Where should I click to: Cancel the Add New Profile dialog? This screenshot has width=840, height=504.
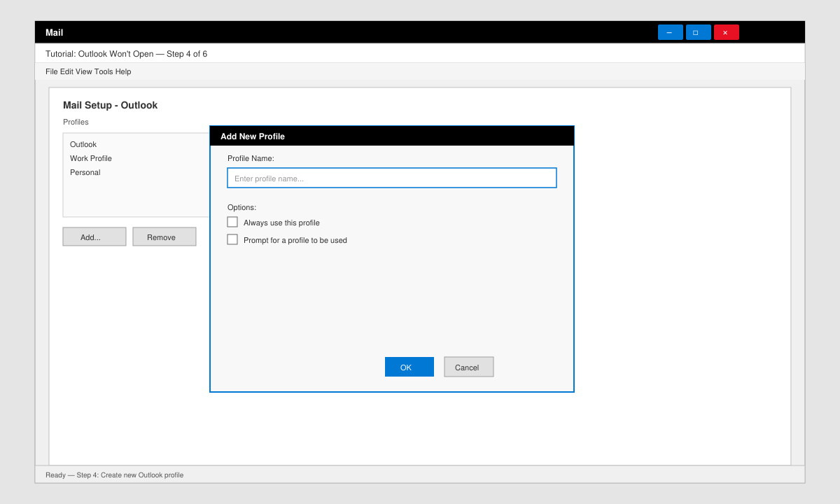pyautogui.click(x=468, y=367)
